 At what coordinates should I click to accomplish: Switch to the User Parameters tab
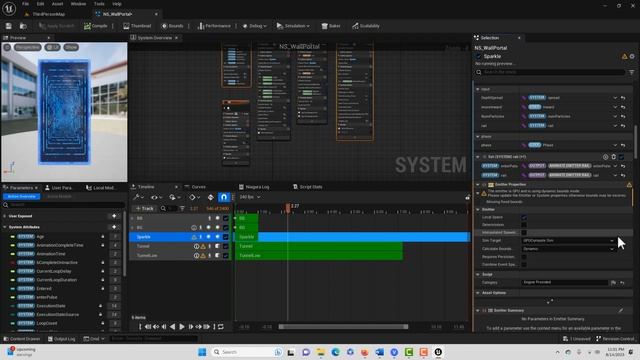click(x=59, y=188)
